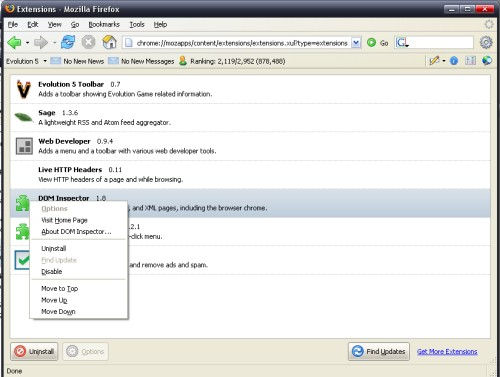Screen dimensions: 500x377
Task: Click the blue info icon in Evolution toolbar
Action: coord(454,61)
